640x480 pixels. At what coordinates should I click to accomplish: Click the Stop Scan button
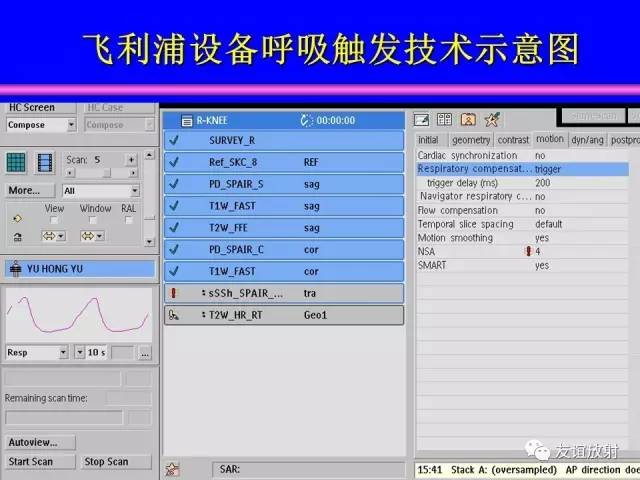pos(116,462)
